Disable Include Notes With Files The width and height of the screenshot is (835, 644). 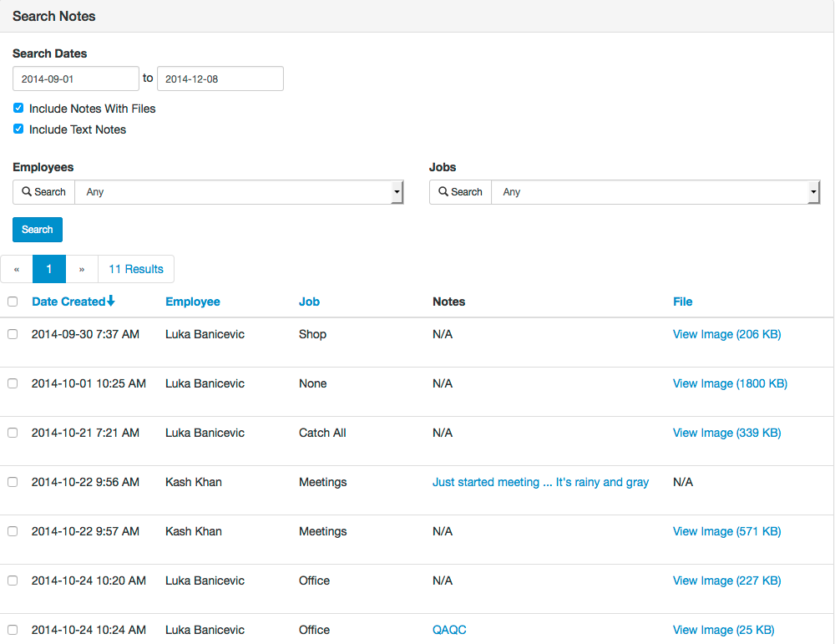coord(18,107)
